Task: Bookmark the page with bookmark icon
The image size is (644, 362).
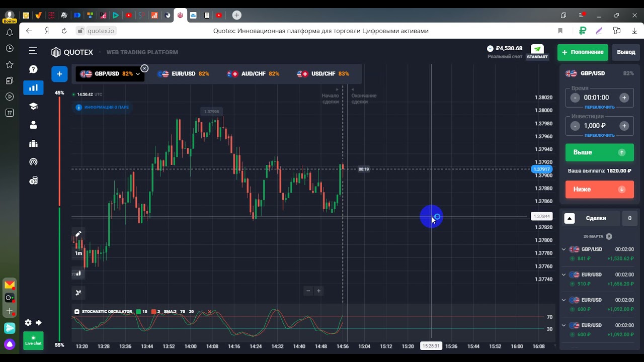Action: [x=560, y=31]
